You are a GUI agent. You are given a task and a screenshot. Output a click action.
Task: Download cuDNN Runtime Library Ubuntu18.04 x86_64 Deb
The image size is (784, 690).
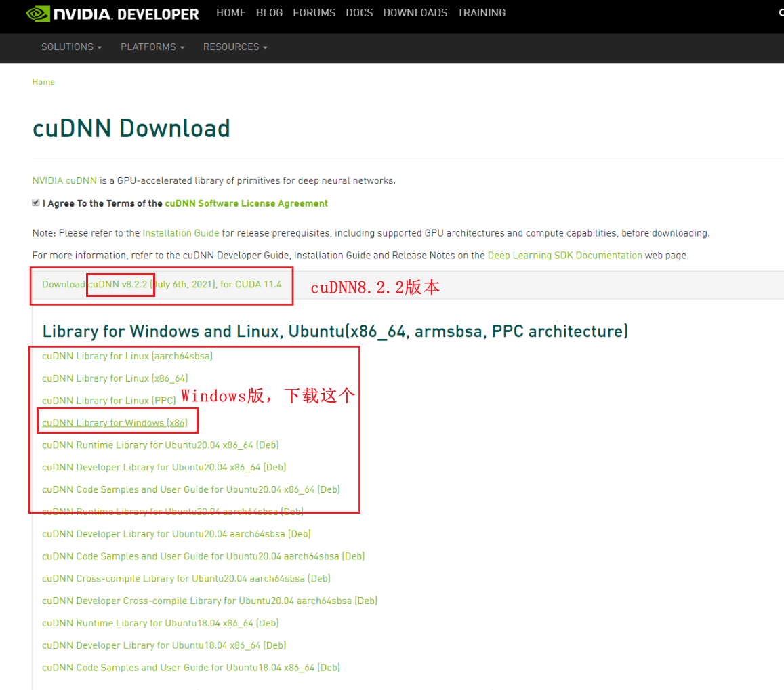point(161,623)
